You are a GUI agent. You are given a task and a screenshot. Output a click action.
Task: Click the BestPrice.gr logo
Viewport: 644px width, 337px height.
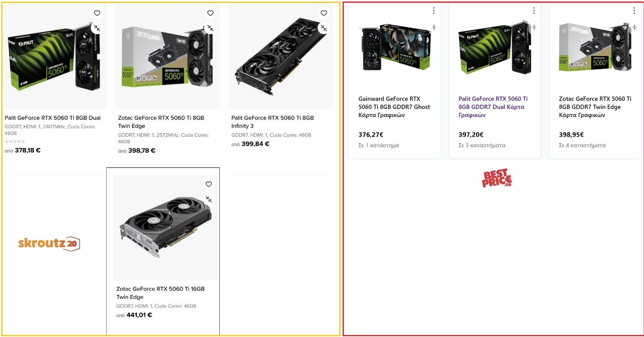click(x=497, y=178)
